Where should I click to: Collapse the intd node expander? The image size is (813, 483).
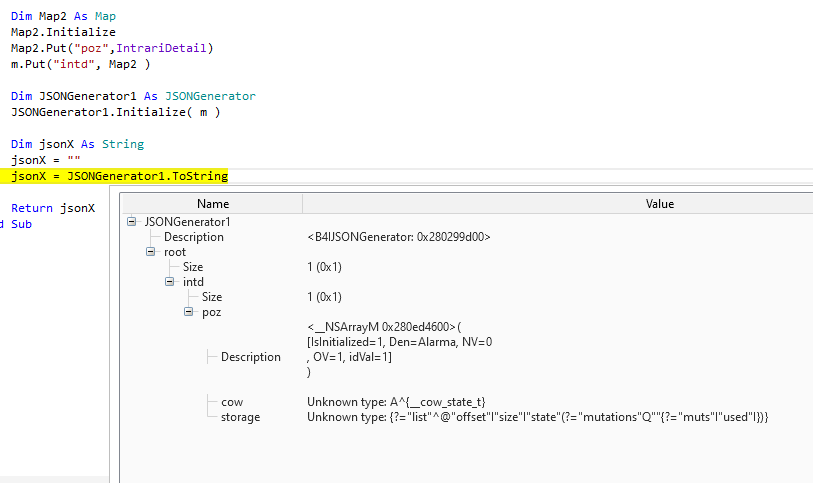pos(170,282)
